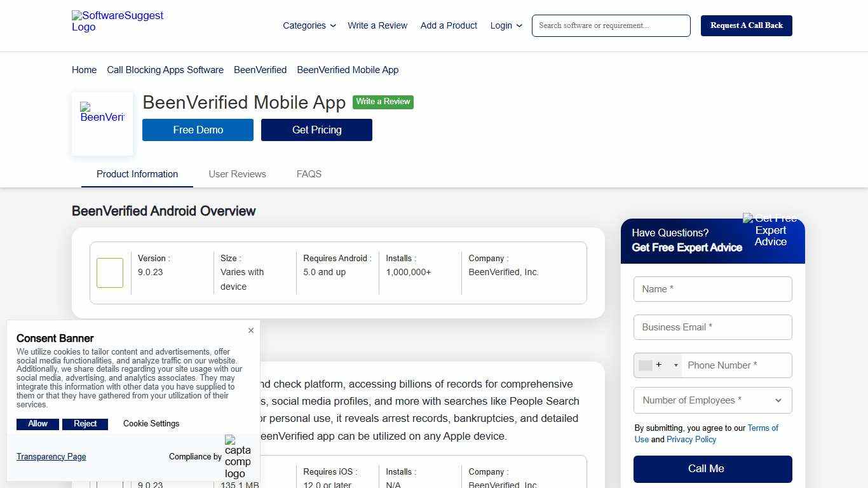This screenshot has width=868, height=488.
Task: Open the Transparency Page link
Action: (x=51, y=456)
